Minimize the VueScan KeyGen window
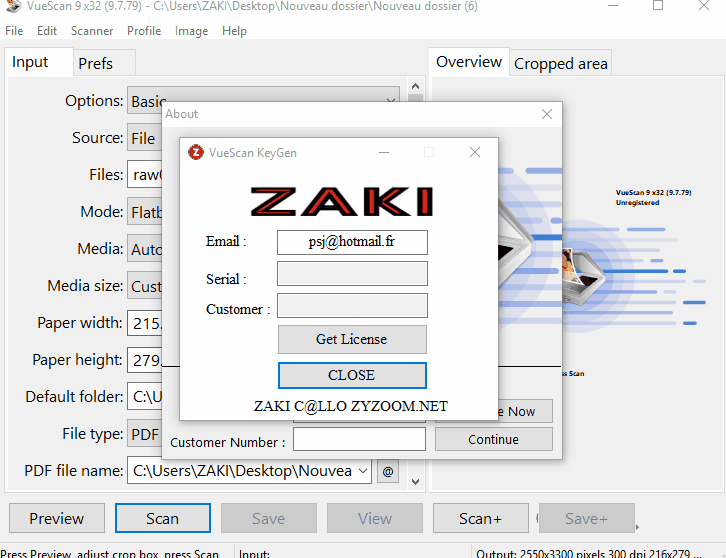Screen dimensions: 726x558 [x=384, y=152]
